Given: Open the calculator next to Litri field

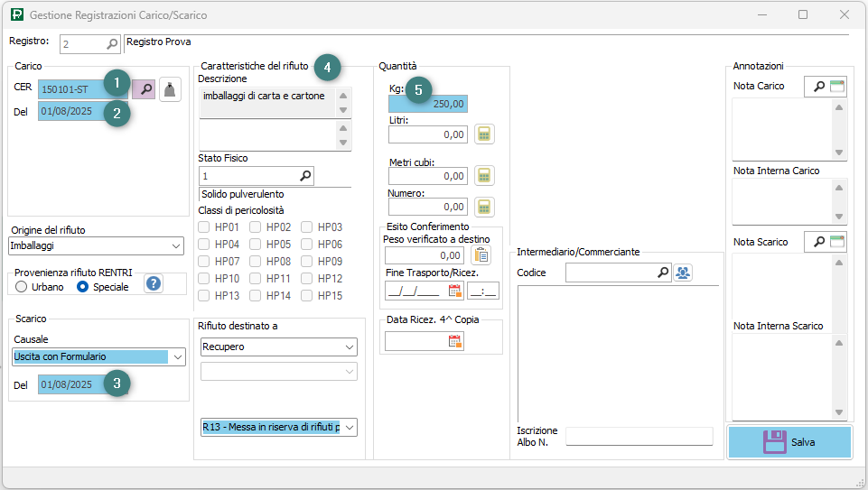Looking at the screenshot, I should [485, 134].
